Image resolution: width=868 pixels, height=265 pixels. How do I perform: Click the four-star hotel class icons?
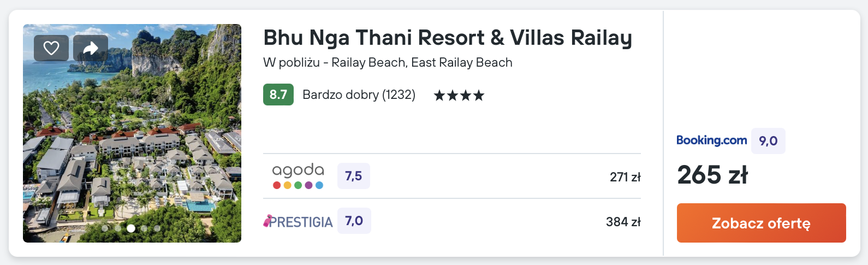[459, 96]
